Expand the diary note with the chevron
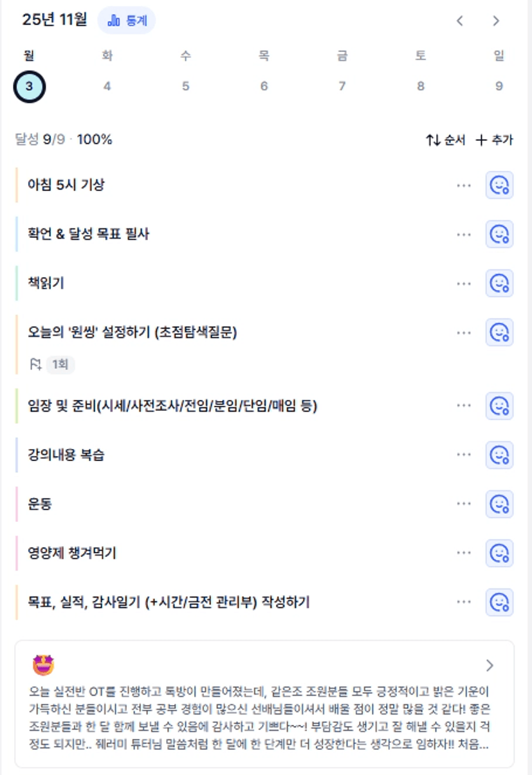 490,665
